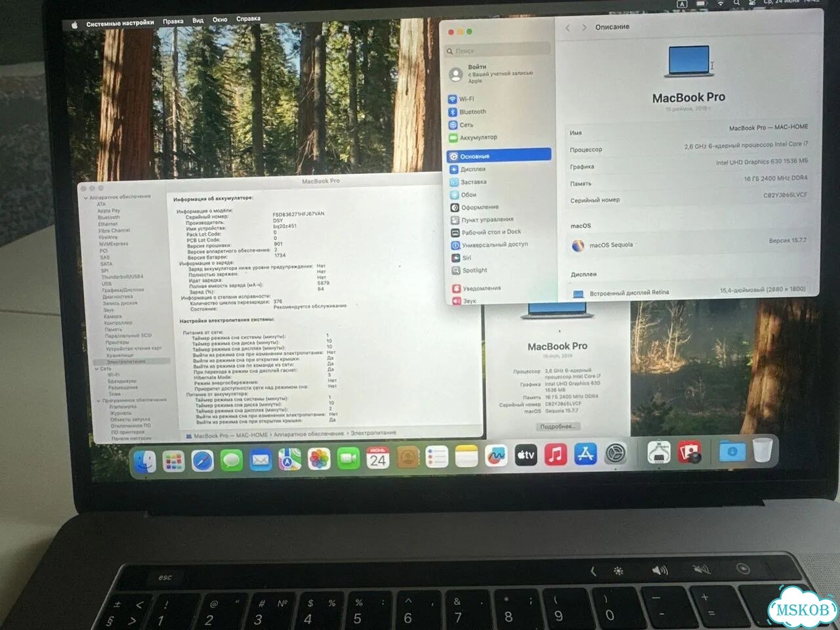
Task: Open Reminders from the Dock
Action: (x=436, y=457)
